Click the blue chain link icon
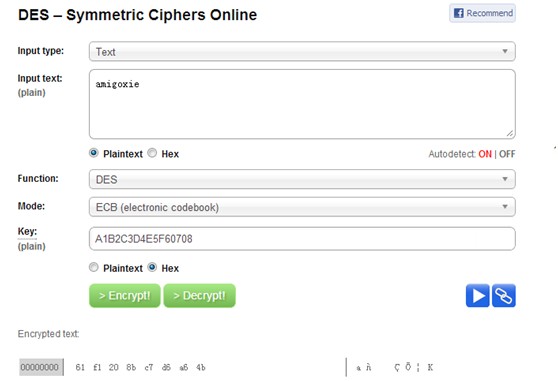Image resolution: width=558 pixels, height=381 pixels. pos(504,295)
